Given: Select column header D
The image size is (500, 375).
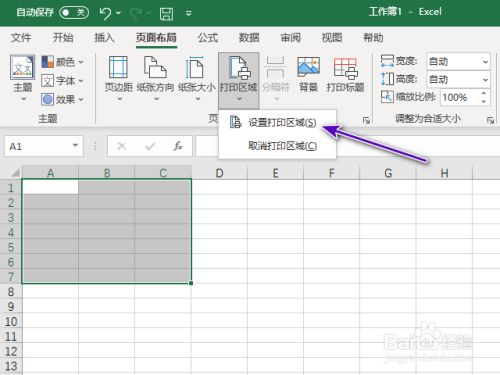Looking at the screenshot, I should pyautogui.click(x=219, y=173).
